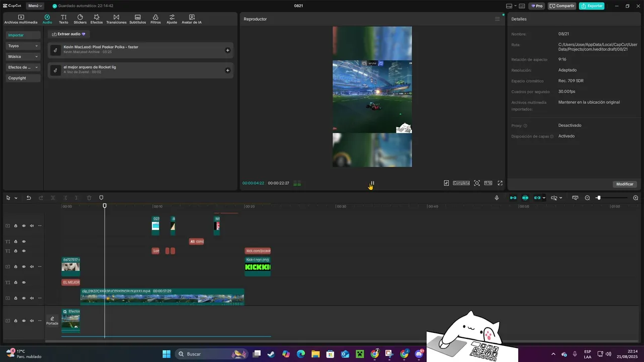Viewport: 644px width, 362px height.
Task: Lock the EL MEJOR text track
Action: point(16,283)
